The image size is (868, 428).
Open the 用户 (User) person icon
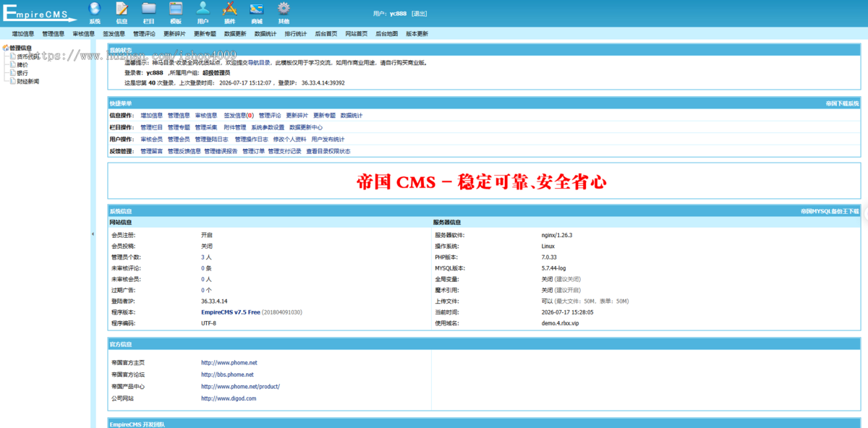point(203,9)
